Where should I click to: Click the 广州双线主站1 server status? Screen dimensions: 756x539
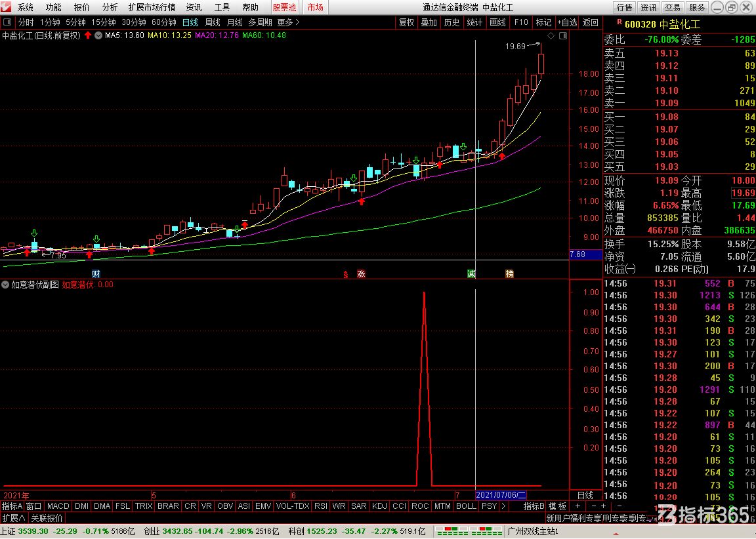coord(533,531)
